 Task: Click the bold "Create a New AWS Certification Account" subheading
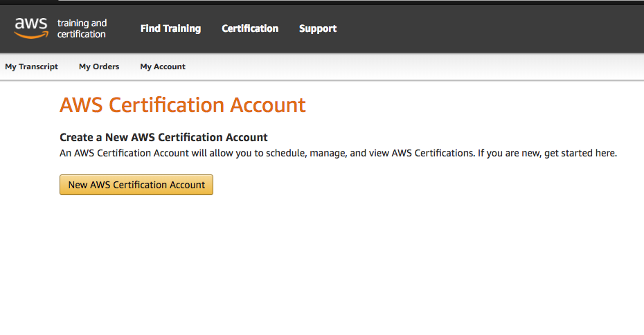[x=163, y=137]
